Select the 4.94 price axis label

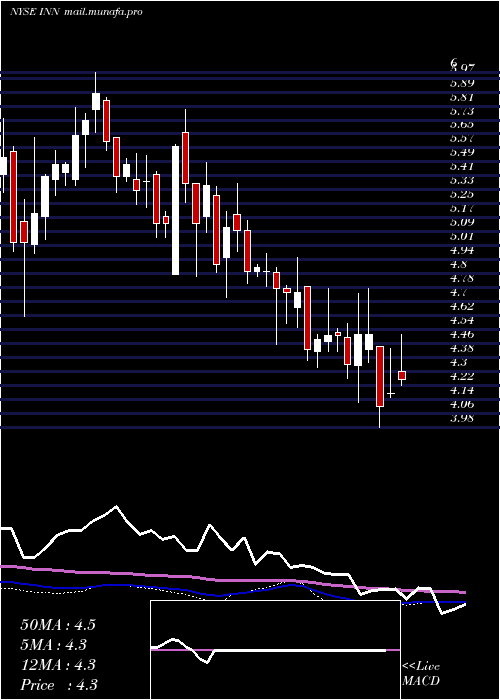[462, 250]
